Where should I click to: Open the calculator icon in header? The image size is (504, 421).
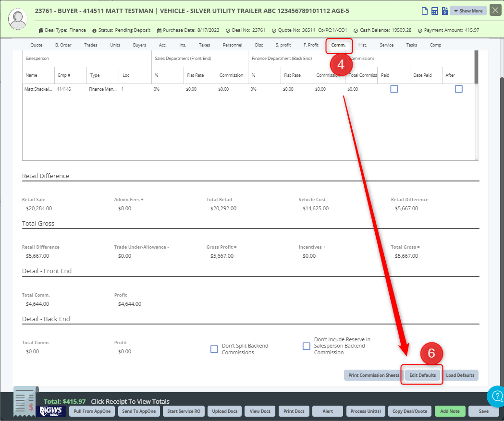click(x=434, y=11)
